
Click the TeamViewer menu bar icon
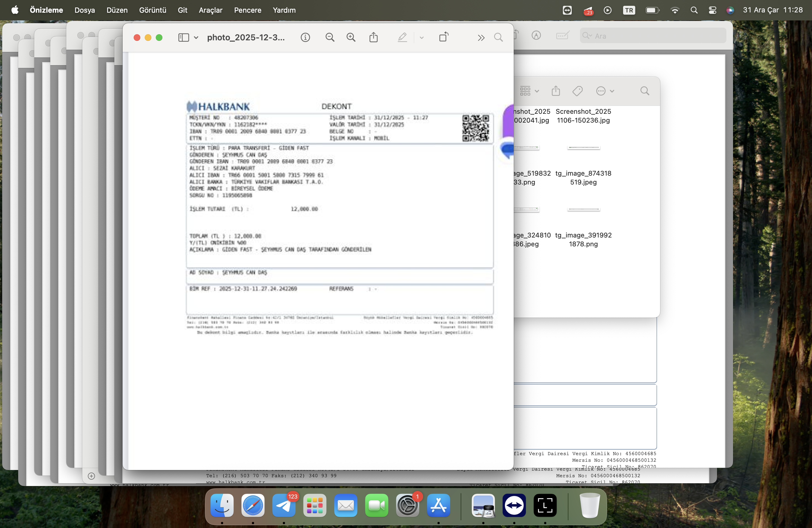pos(567,10)
